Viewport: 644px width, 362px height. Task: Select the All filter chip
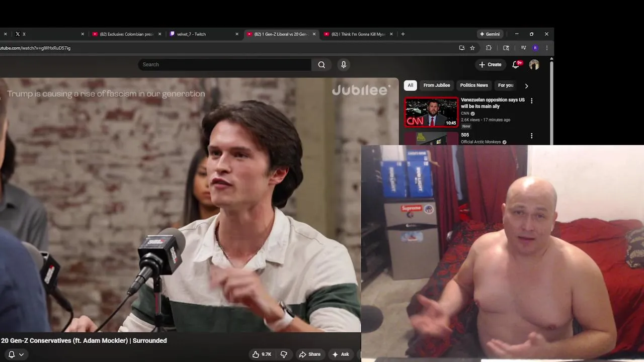pyautogui.click(x=411, y=85)
